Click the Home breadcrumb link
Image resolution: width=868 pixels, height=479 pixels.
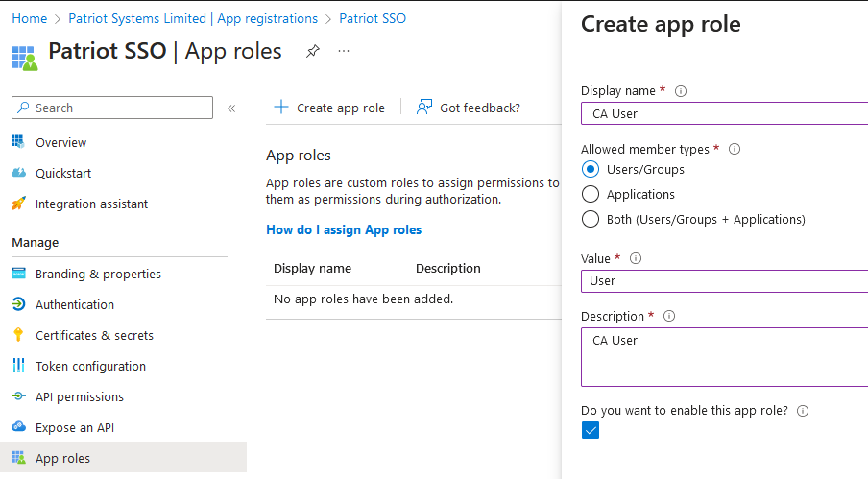(30, 18)
